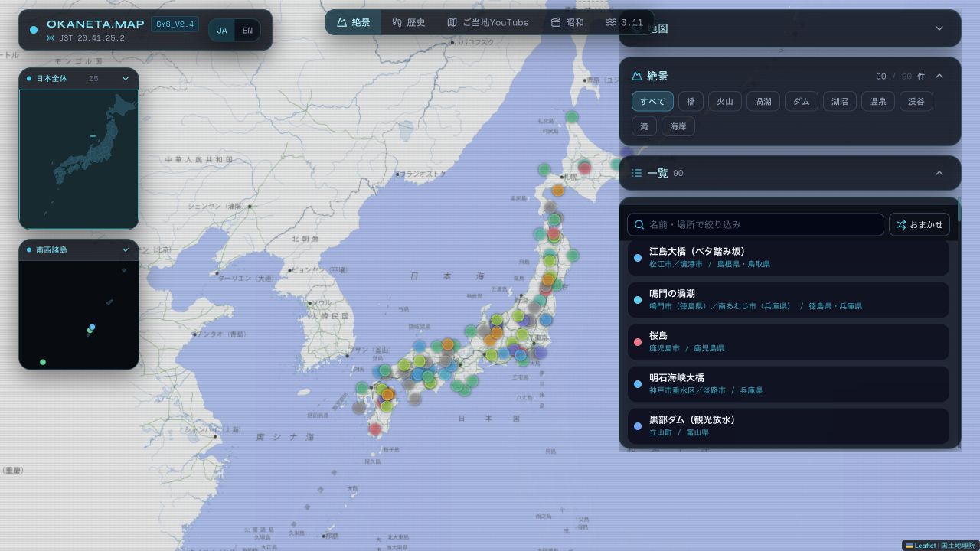Open 黒部ダム（観光放水） list entry
Image resolution: width=980 pixels, height=551 pixels.
tap(789, 425)
